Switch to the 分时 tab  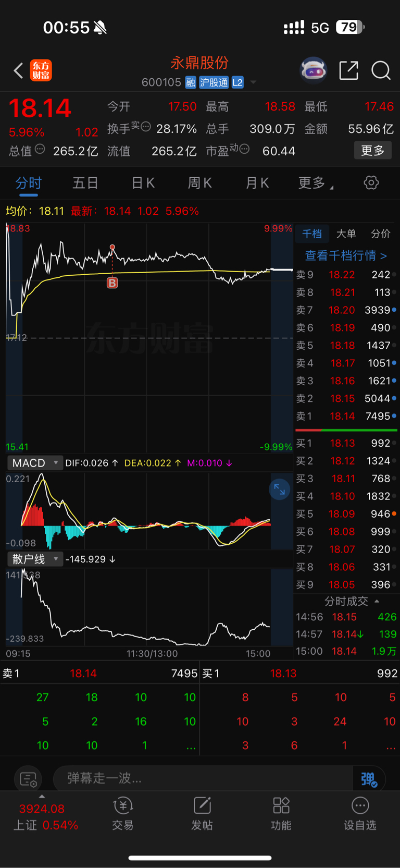[x=29, y=183]
